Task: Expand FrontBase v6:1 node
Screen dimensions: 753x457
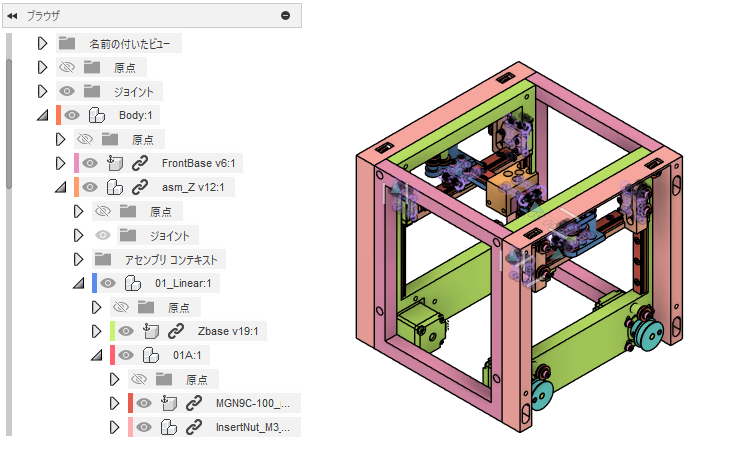Action: (60, 163)
